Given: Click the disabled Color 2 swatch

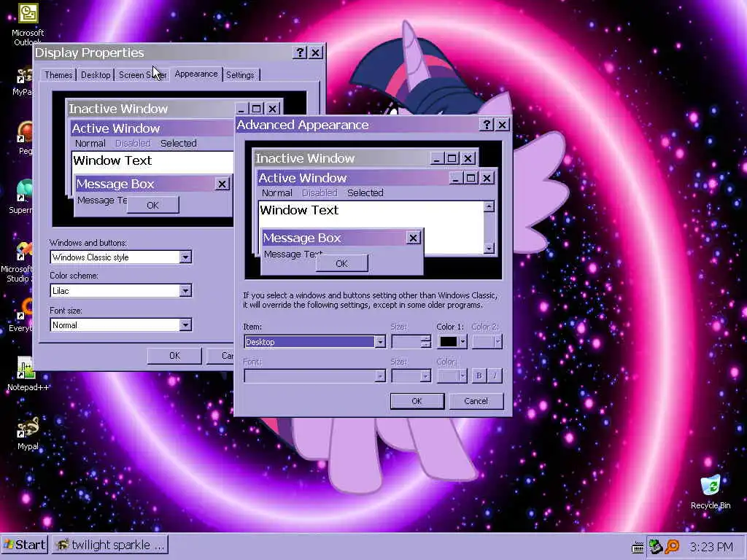Looking at the screenshot, I should click(487, 341).
